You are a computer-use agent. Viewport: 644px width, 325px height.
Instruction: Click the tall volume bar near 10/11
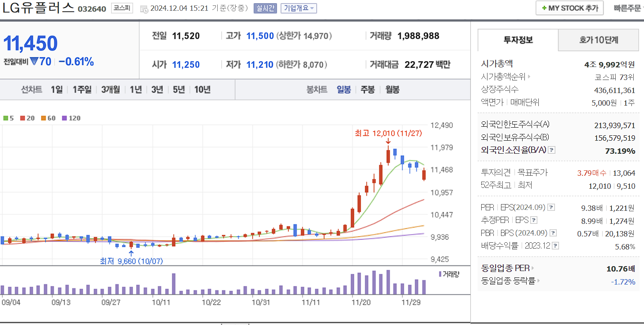tap(174, 284)
